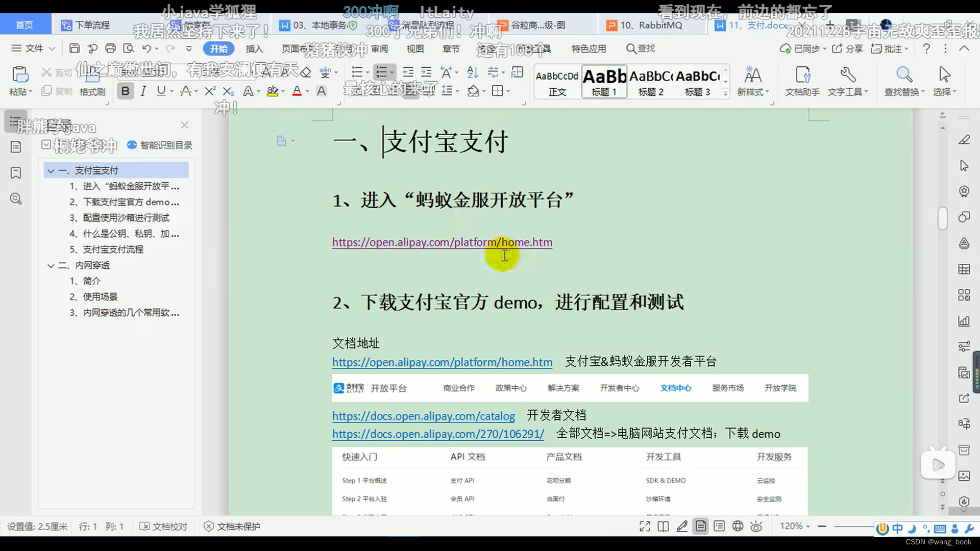
Task: Switch to full screen view icon
Action: pos(645,527)
